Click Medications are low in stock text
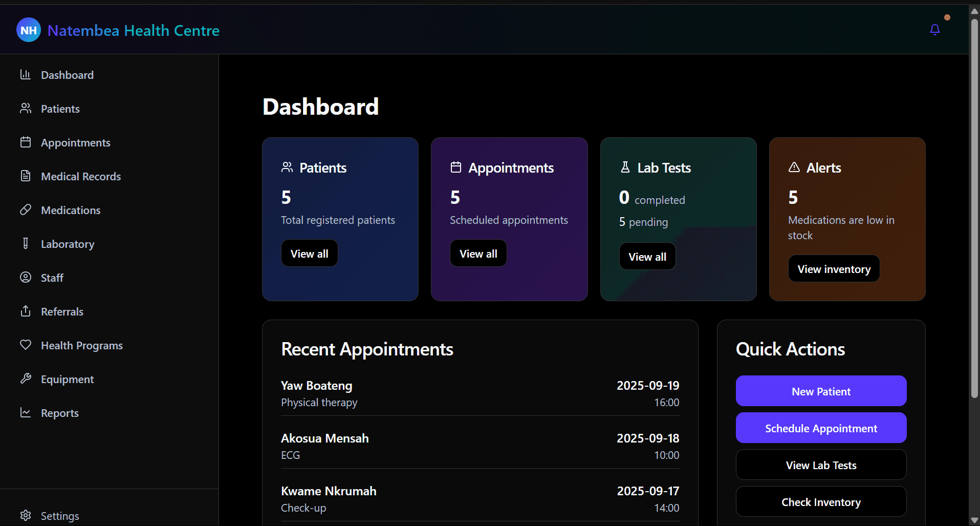 (x=841, y=227)
